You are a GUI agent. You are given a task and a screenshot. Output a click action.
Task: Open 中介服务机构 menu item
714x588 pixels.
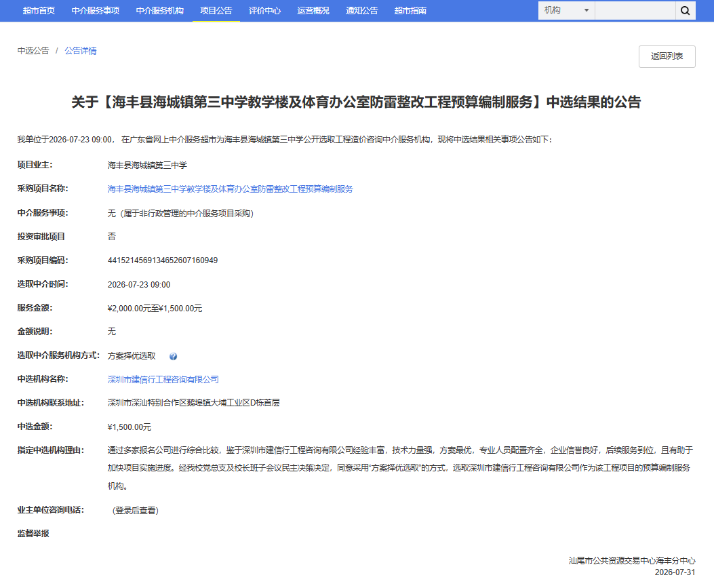[160, 10]
